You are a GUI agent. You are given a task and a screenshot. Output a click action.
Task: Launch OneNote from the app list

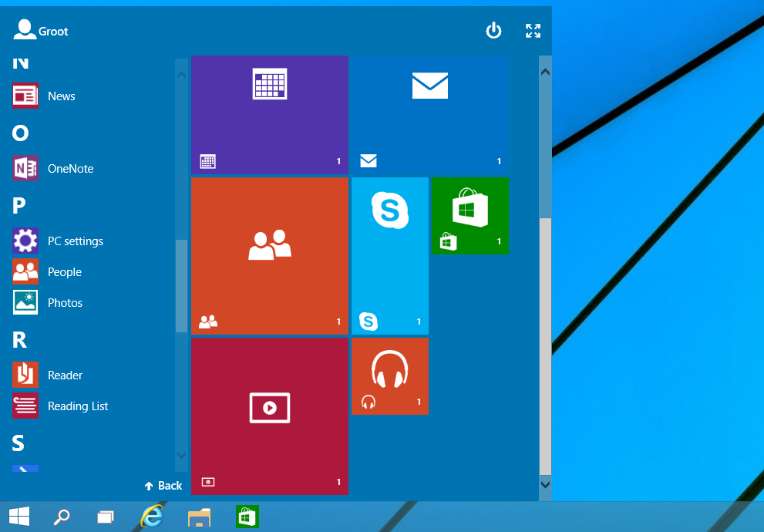coord(25,168)
